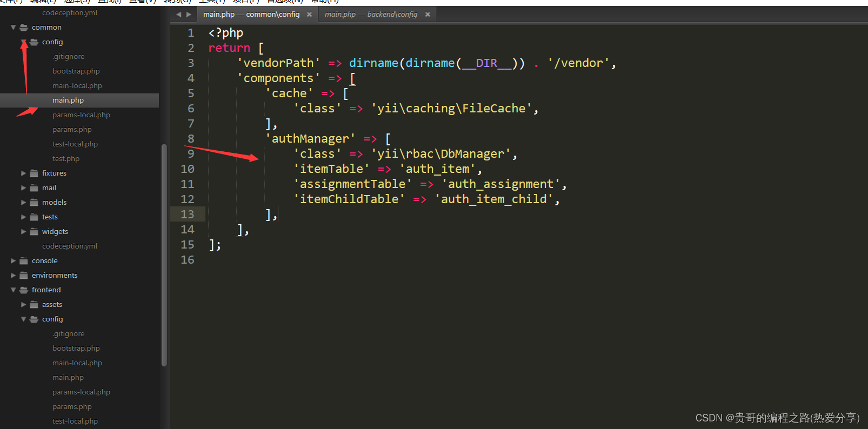Open test.php under common config

click(x=66, y=159)
